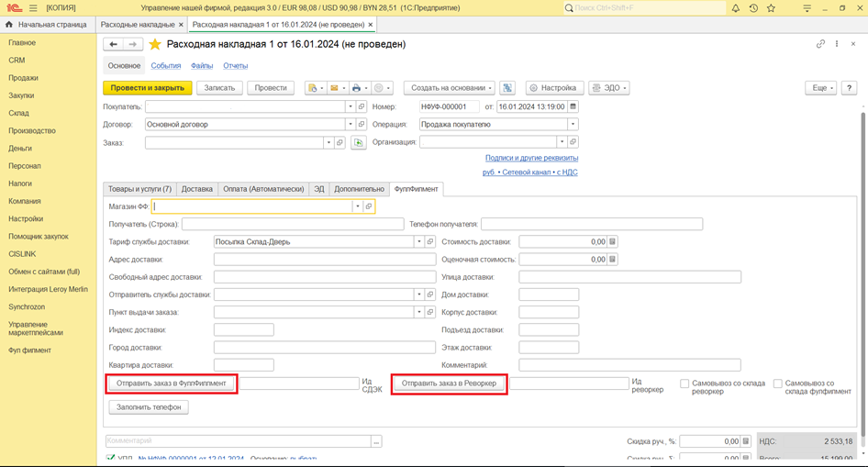Open calculator for Скидка руч., %
Screen dimensions: 868x467
tap(746, 441)
